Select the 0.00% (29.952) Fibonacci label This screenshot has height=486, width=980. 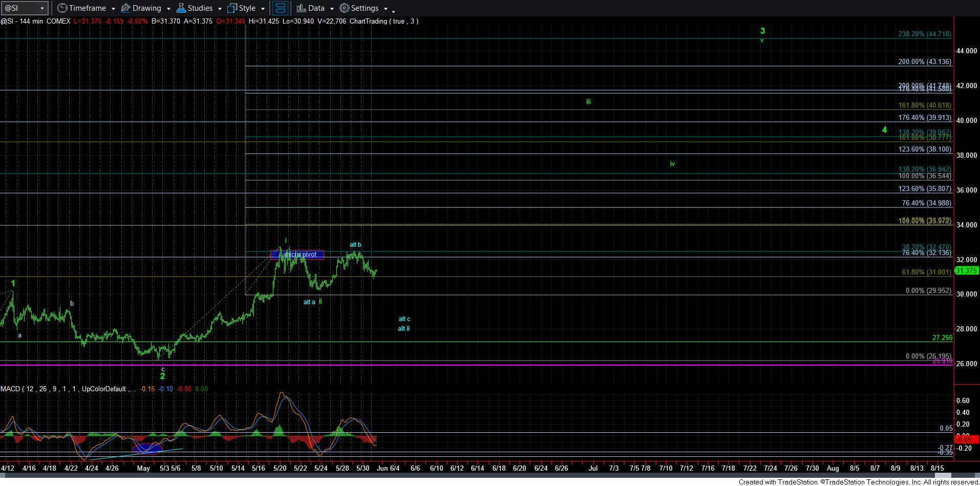(928, 291)
